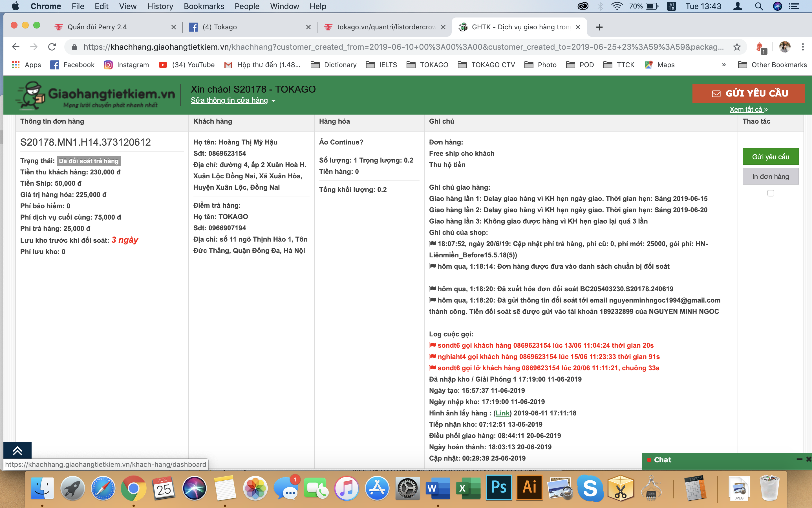This screenshot has width=812, height=508.
Task: Open Spotlight search in the menu bar
Action: [x=759, y=6]
